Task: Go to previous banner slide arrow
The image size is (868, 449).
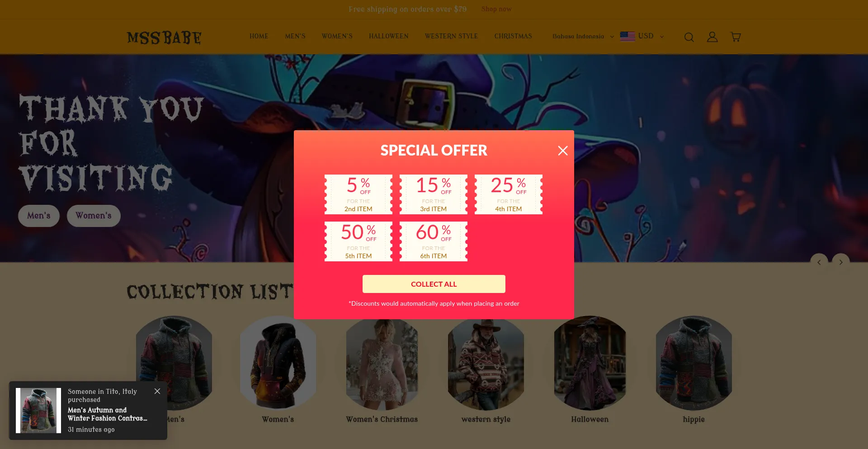Action: (819, 262)
